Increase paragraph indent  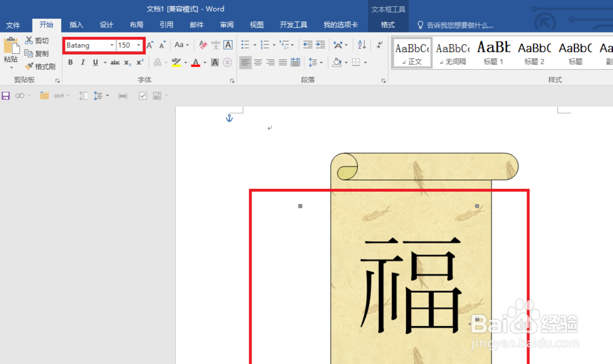tap(320, 45)
